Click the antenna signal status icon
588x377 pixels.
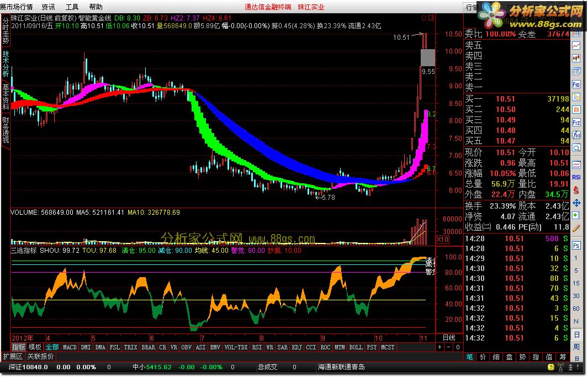coord(560,367)
